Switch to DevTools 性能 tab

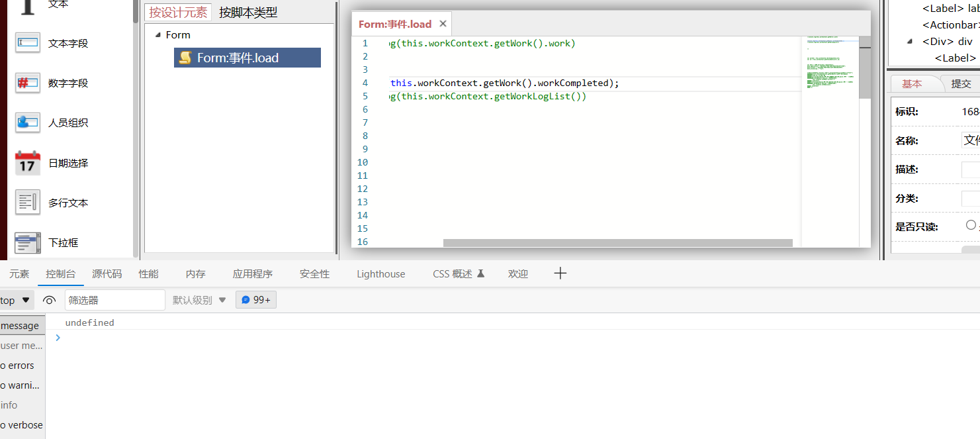(149, 273)
